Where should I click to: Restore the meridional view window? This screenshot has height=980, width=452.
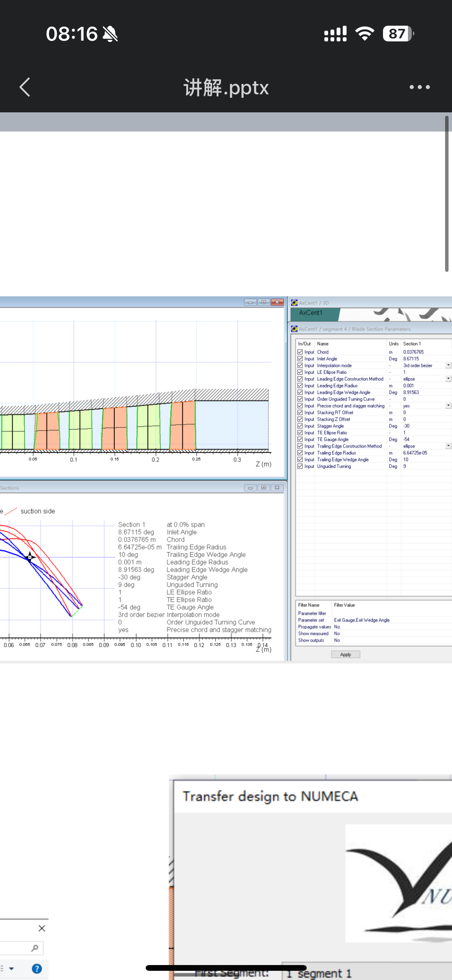263,302
